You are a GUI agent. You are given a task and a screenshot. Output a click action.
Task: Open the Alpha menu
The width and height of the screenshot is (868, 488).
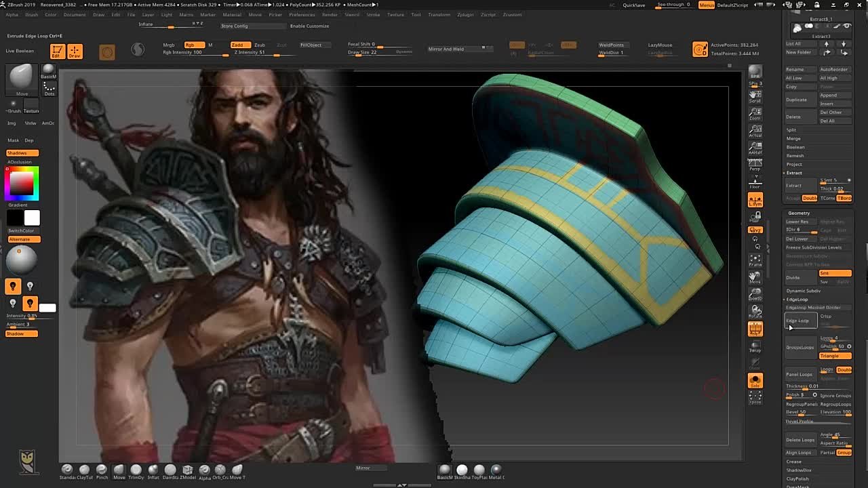[12, 14]
